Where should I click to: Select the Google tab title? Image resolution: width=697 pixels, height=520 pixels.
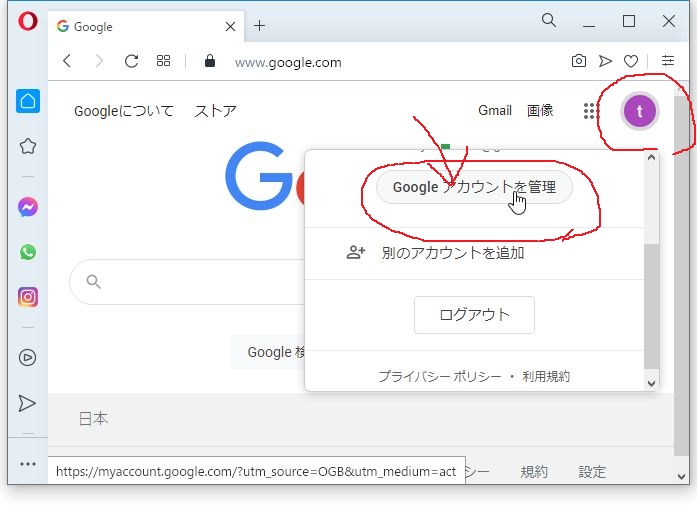(x=93, y=27)
